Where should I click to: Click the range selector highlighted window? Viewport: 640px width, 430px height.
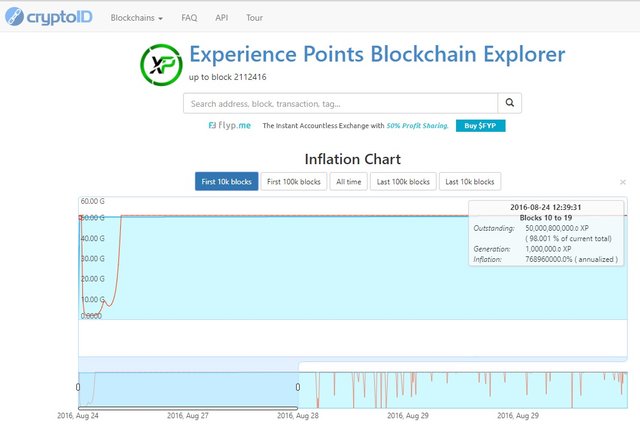[188, 388]
